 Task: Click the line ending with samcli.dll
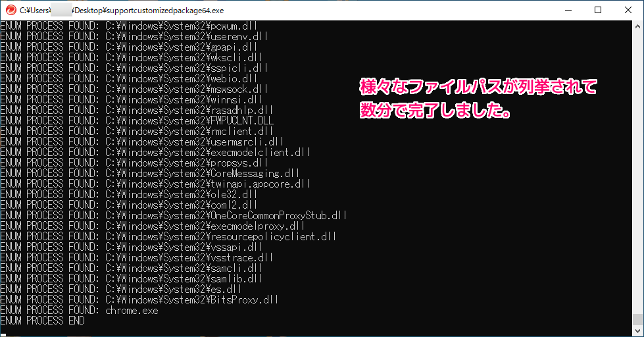[132, 268]
